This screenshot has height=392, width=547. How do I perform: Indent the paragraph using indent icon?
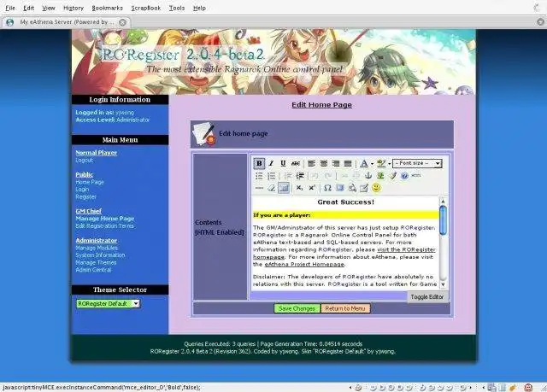tap(300, 176)
